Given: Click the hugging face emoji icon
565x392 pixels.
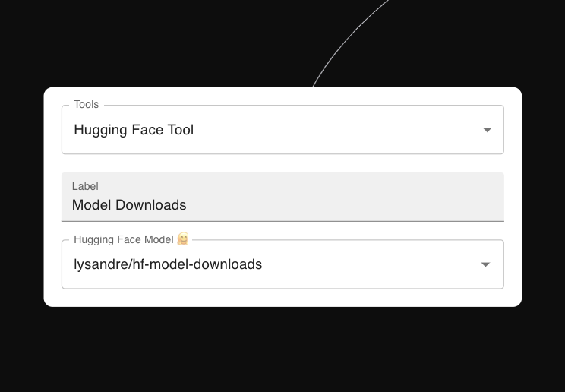Looking at the screenshot, I should coord(182,239).
